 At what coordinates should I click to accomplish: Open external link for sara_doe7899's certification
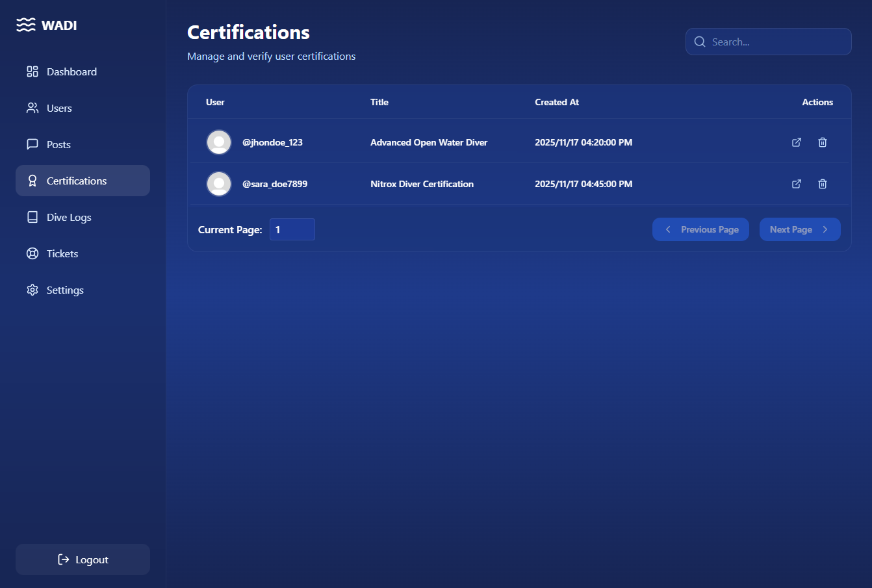pyautogui.click(x=796, y=184)
